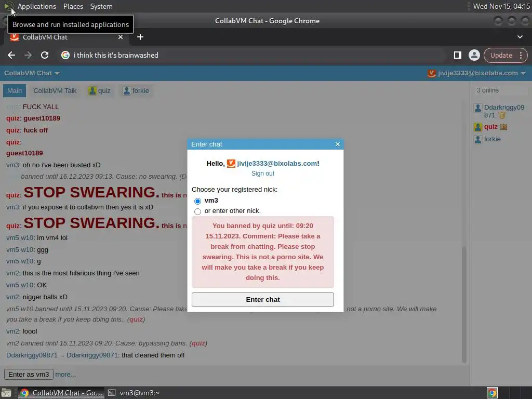532x399 pixels.
Task: Click the chat scrollbar thumb
Action: click(464, 304)
